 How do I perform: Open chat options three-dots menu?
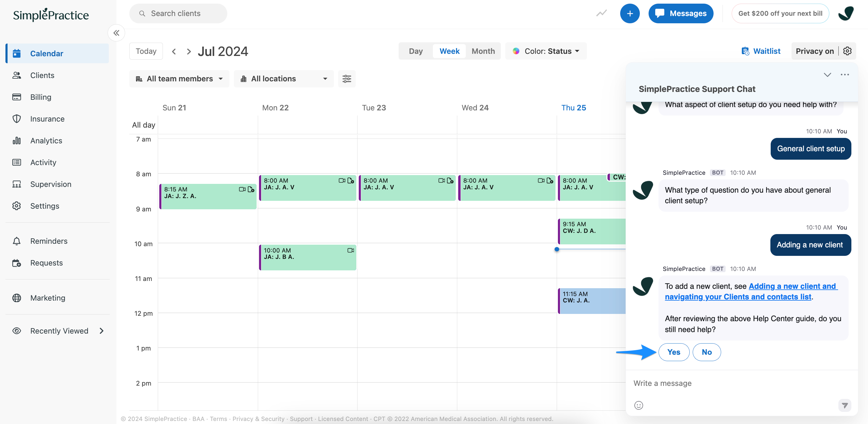tap(844, 75)
